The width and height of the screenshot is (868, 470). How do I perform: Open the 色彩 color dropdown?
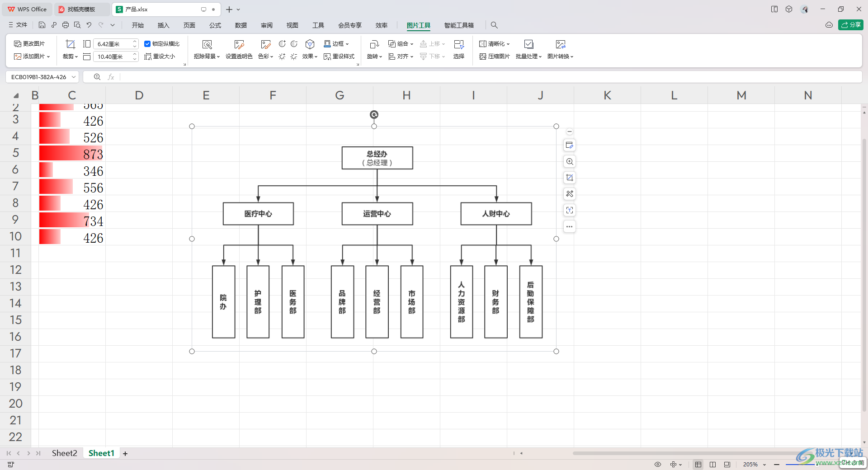(265, 56)
